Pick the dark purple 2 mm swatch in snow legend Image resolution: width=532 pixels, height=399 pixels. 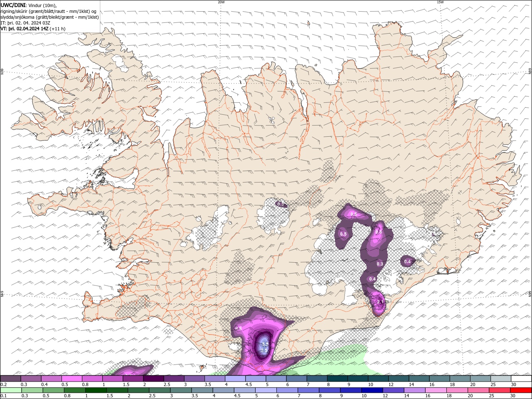click(153, 378)
